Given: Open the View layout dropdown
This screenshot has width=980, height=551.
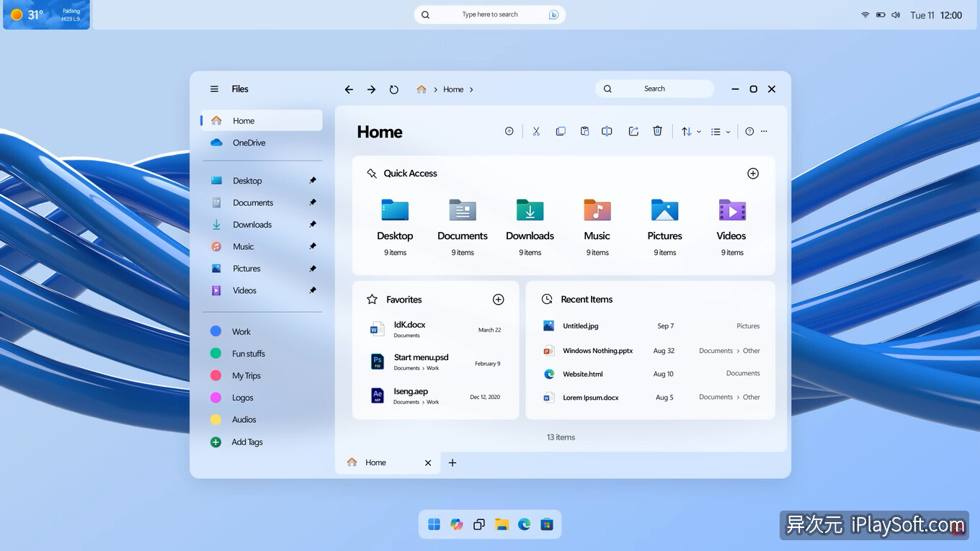Looking at the screenshot, I should point(718,131).
